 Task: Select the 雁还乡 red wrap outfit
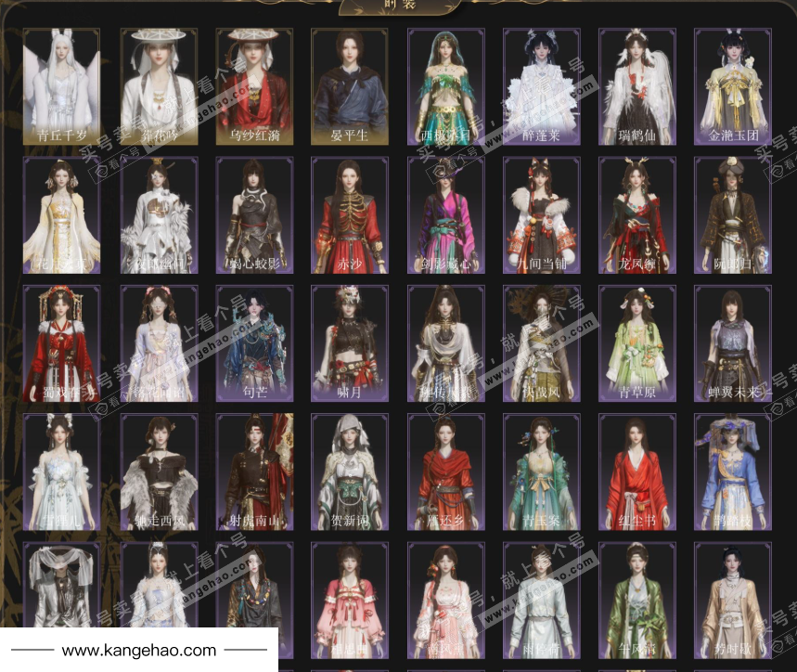[445, 472]
